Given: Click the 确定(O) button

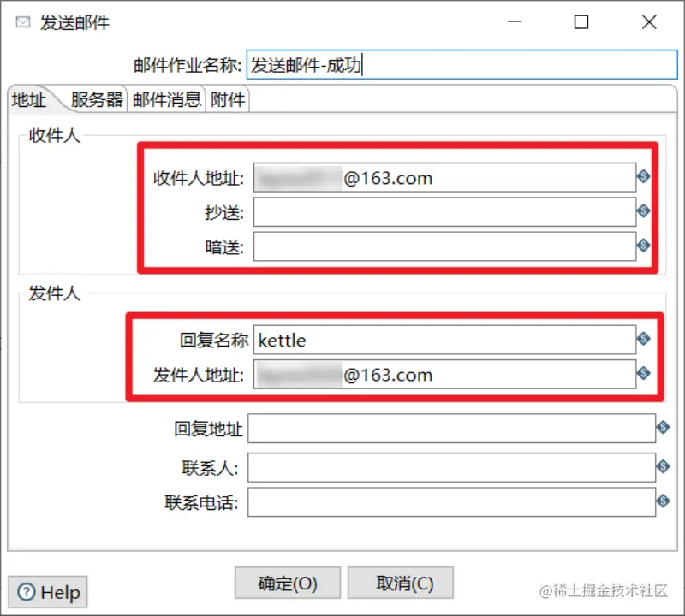Looking at the screenshot, I should click(x=288, y=583).
